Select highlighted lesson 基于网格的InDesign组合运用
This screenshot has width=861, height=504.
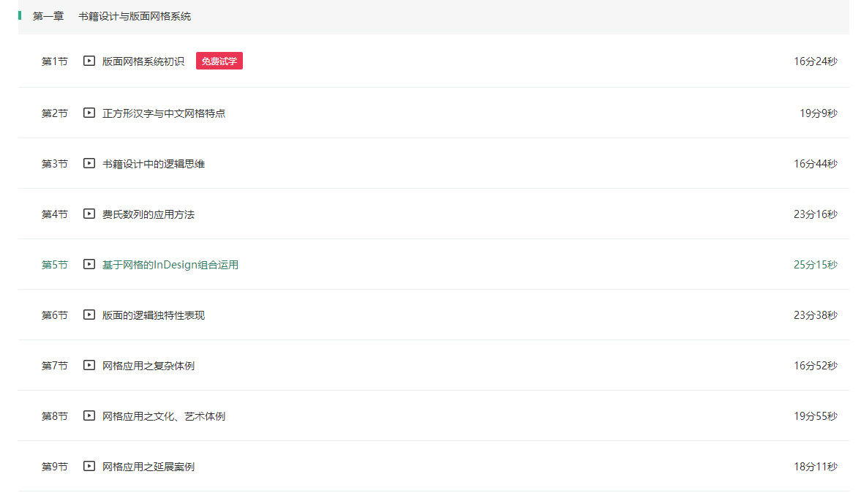tap(170, 265)
